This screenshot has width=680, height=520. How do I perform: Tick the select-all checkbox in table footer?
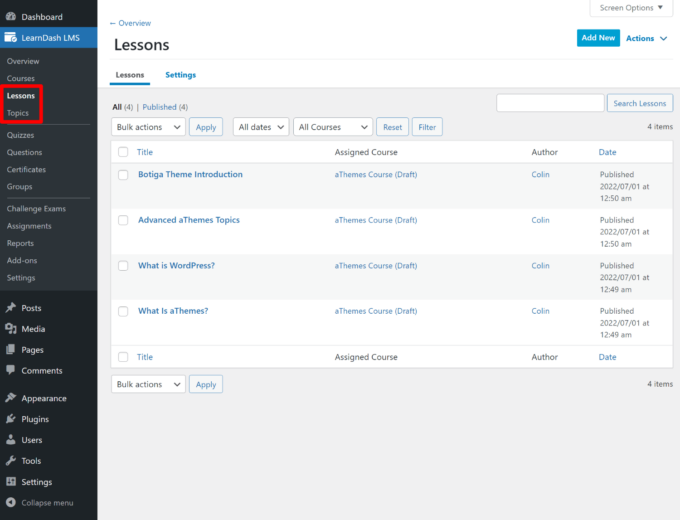click(x=123, y=357)
